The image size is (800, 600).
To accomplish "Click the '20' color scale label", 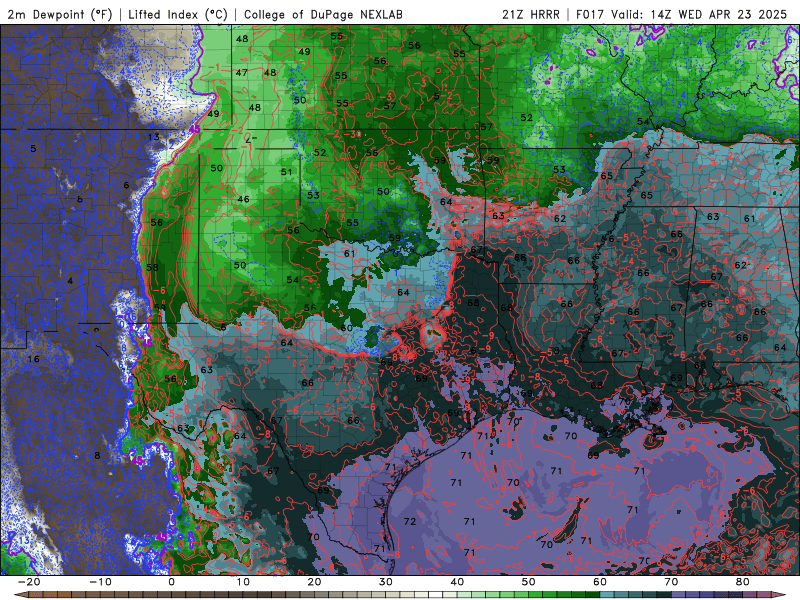I will (x=314, y=582).
